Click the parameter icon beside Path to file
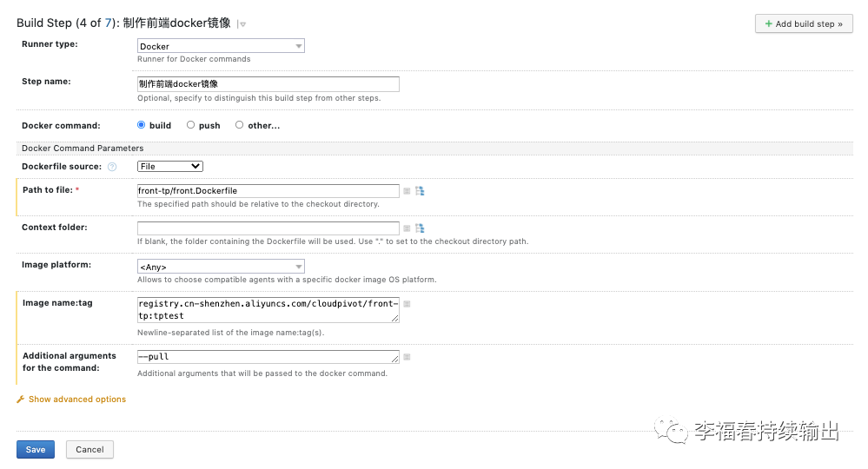The image size is (868, 469). (x=407, y=191)
